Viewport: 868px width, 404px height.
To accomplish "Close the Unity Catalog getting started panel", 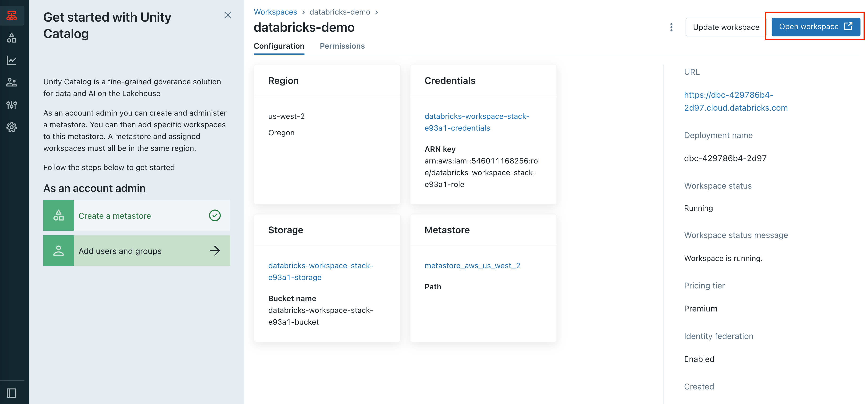I will [228, 15].
